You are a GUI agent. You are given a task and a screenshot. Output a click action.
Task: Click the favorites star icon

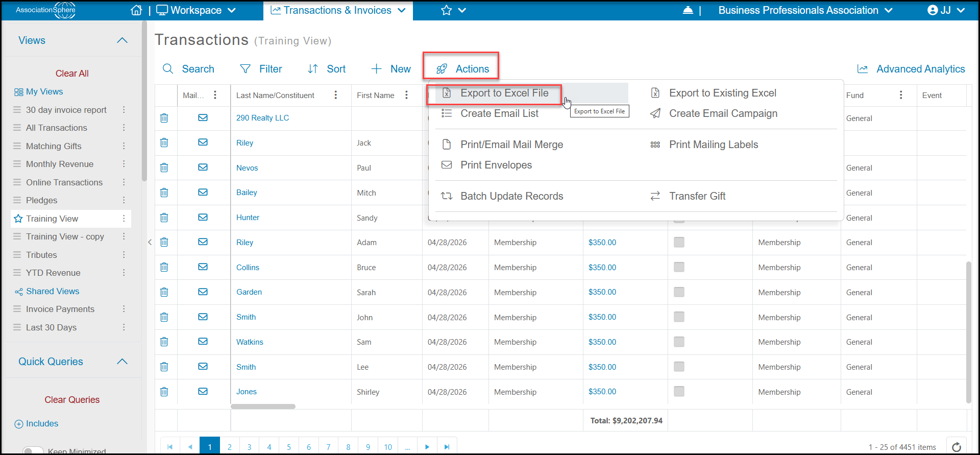(446, 10)
